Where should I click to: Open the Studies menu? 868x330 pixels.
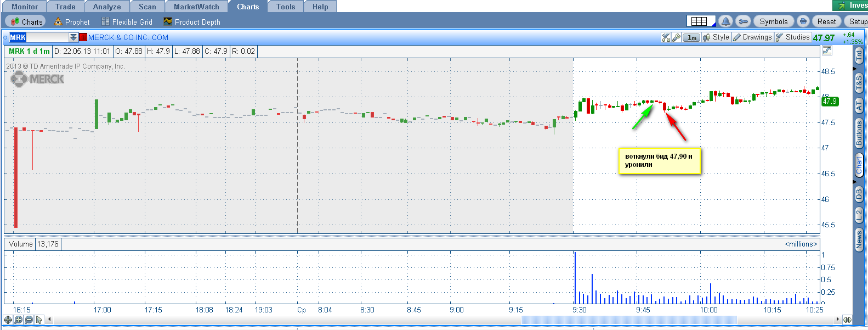click(x=792, y=37)
